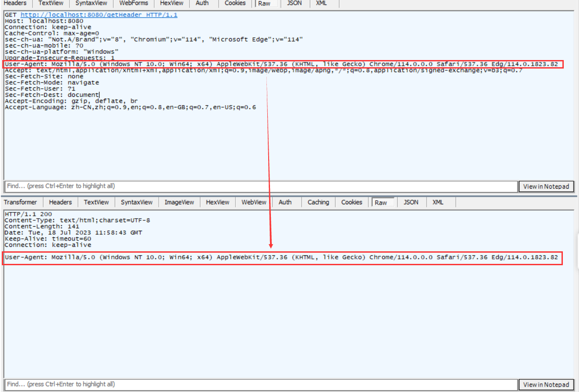Viewport: 579px width, 392px height.
Task: Switch to the response Cookies tab
Action: (x=352, y=202)
